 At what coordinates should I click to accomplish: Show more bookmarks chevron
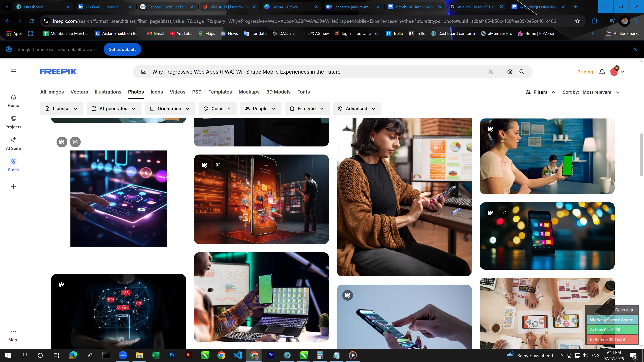coord(592,34)
